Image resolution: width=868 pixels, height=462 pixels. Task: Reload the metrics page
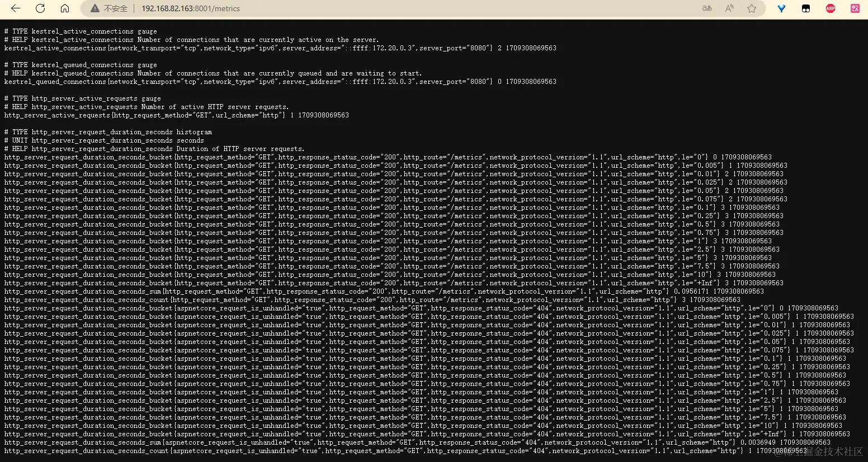(40, 8)
